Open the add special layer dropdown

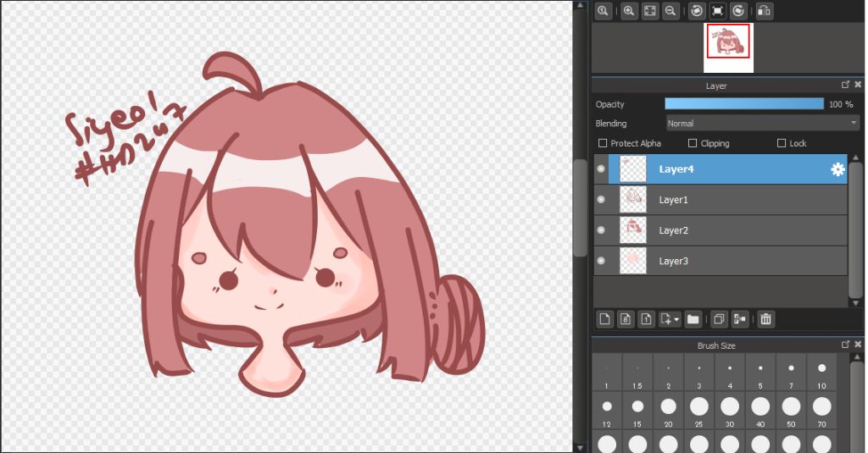click(x=670, y=318)
